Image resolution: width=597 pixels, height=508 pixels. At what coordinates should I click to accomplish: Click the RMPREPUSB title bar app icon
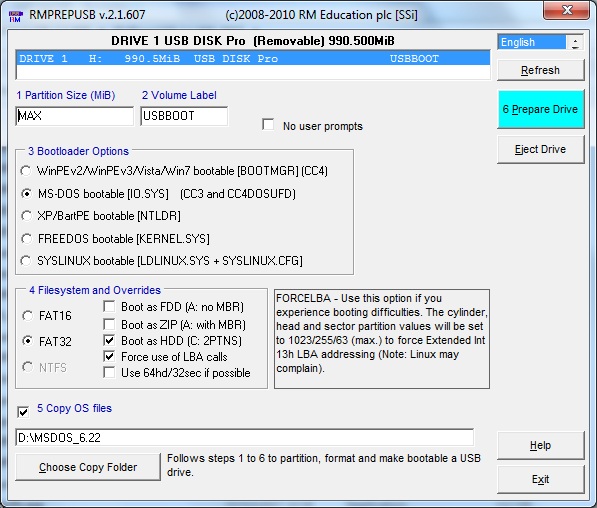tap(16, 16)
